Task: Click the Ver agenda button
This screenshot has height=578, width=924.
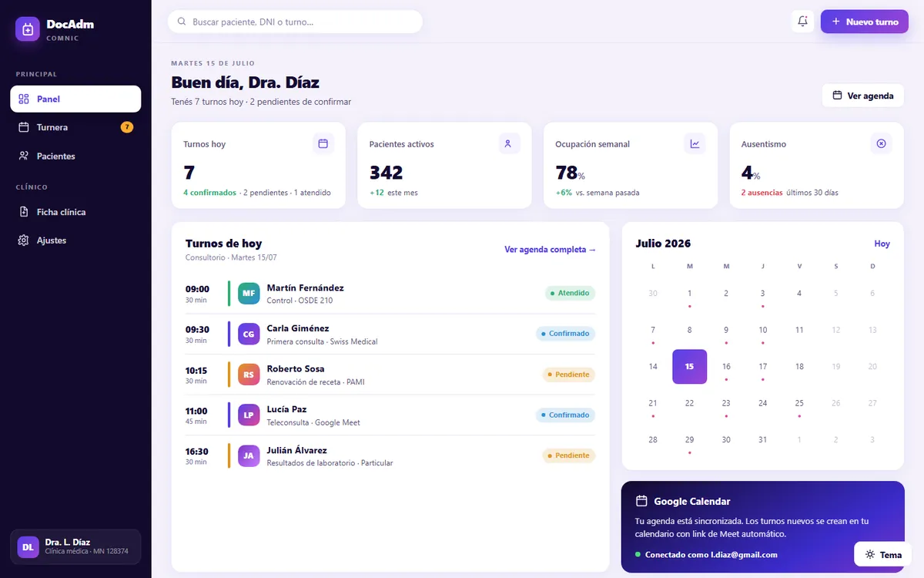Action: [x=863, y=96]
